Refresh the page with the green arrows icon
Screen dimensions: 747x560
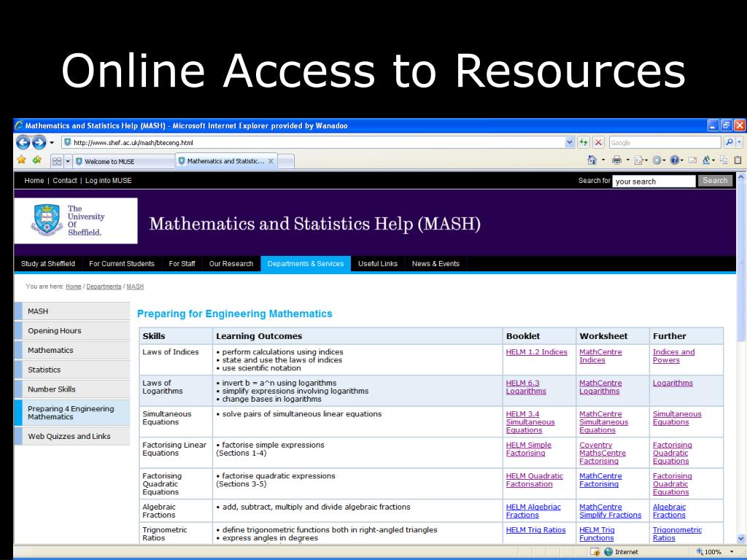point(584,142)
